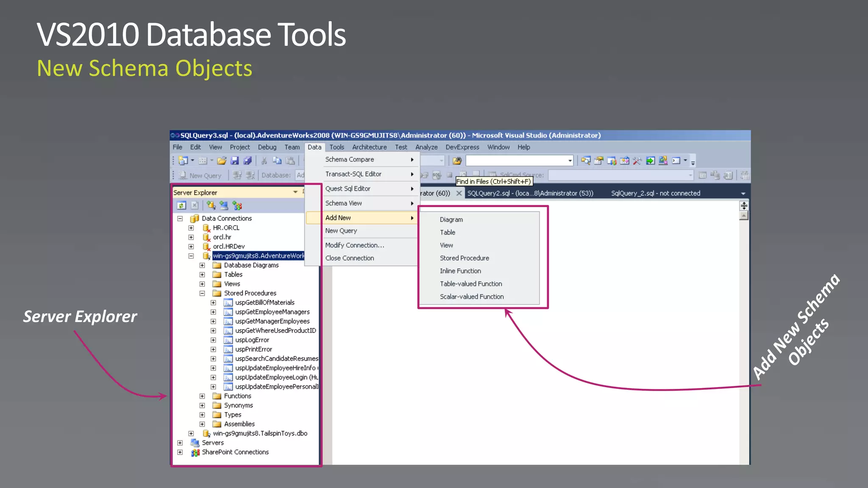Click the Stop Refresh icon in Server Explorer

pyautogui.click(x=195, y=205)
